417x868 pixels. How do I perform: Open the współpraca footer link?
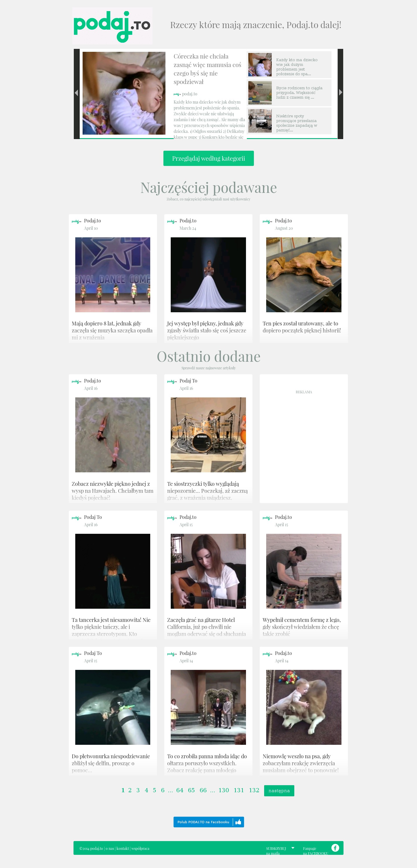pyautogui.click(x=140, y=848)
